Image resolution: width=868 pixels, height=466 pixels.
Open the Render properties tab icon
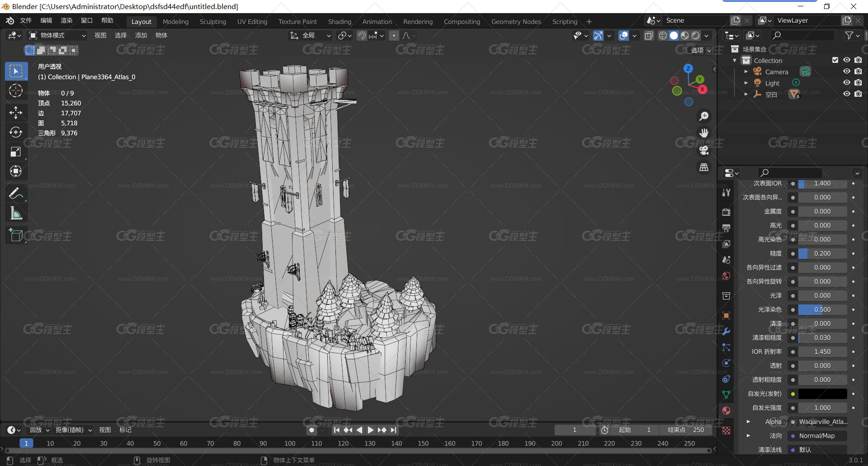click(726, 212)
